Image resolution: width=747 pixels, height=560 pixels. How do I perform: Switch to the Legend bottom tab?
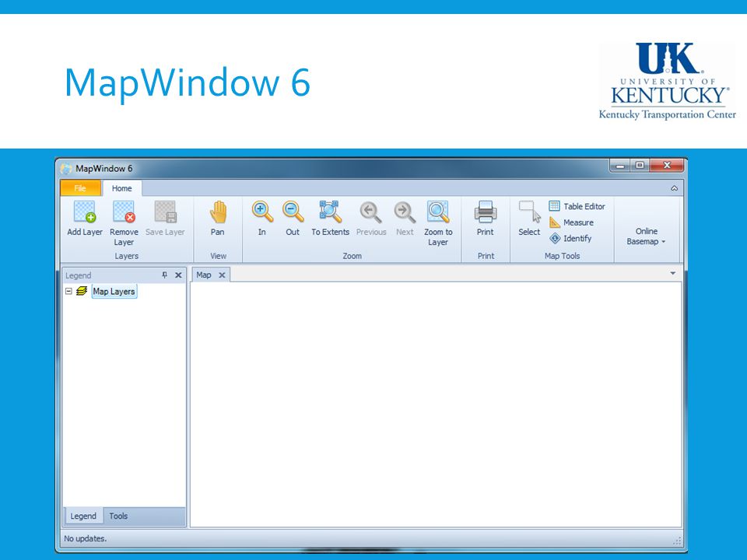(83, 516)
